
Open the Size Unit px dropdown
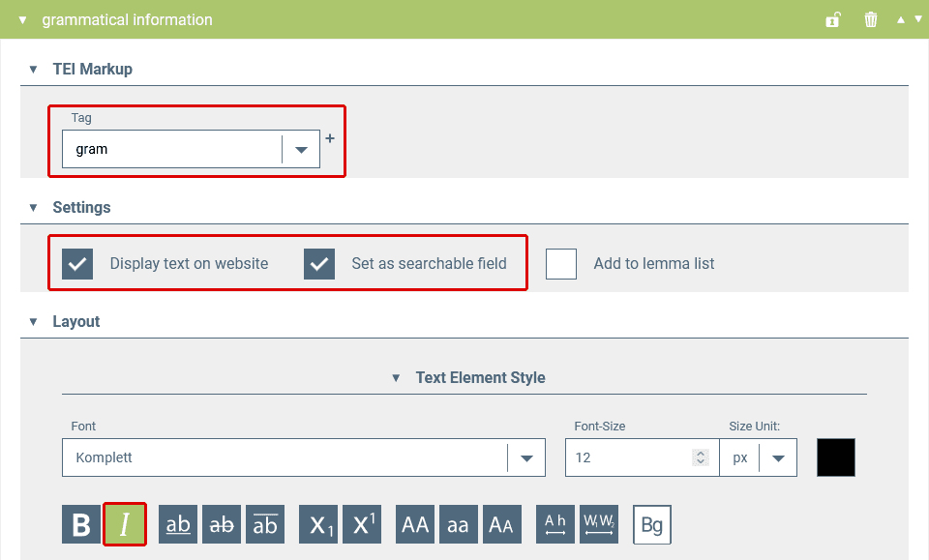tap(778, 457)
